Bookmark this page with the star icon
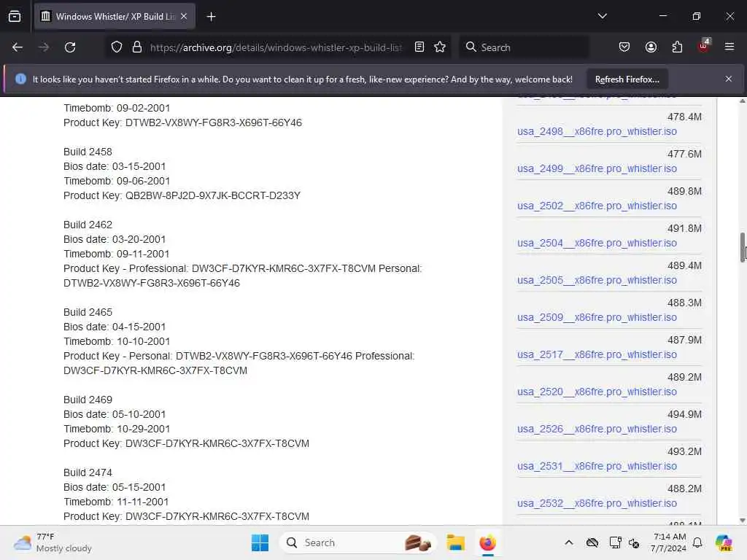 pyautogui.click(x=440, y=47)
